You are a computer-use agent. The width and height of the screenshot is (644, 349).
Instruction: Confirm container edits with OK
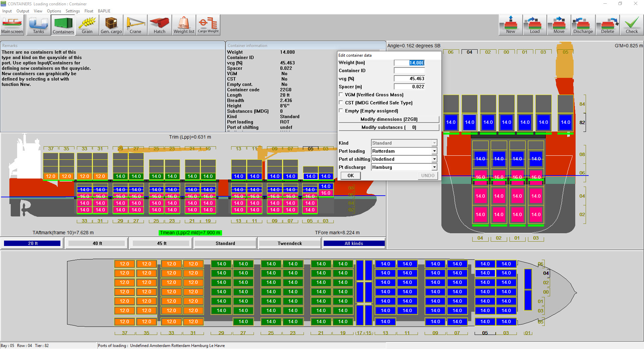(350, 176)
